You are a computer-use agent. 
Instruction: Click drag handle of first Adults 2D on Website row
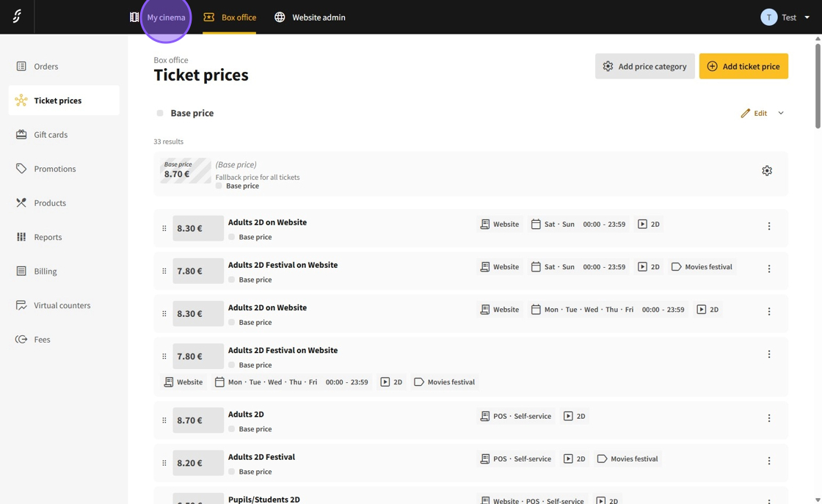pos(164,228)
